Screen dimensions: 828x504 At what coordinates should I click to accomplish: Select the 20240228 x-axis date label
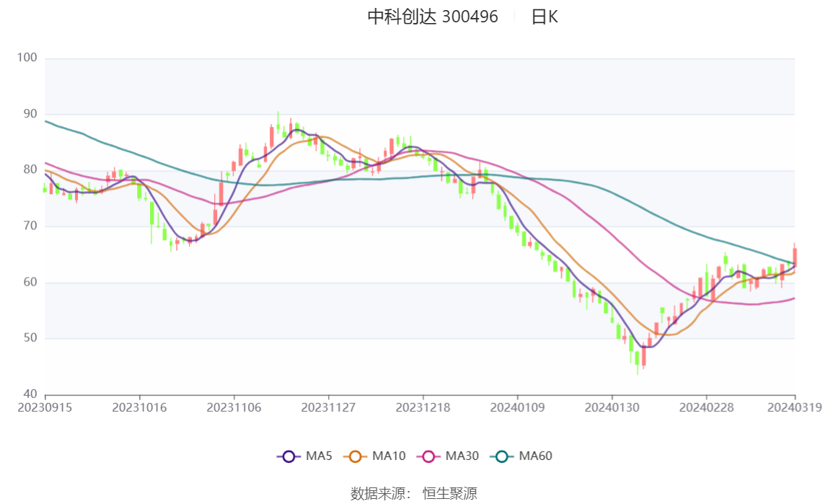pos(707,408)
